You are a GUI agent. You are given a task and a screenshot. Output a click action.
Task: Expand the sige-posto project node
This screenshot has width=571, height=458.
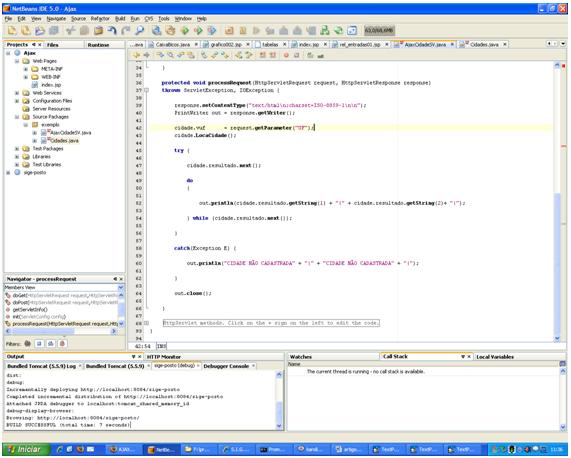[8, 173]
